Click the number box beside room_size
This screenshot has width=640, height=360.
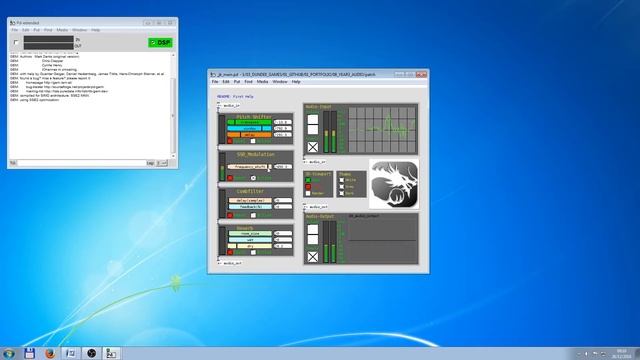tap(283, 233)
